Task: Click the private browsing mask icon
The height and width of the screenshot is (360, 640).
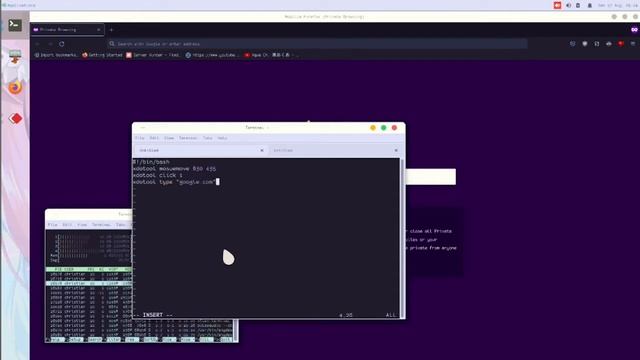Action: (x=634, y=29)
